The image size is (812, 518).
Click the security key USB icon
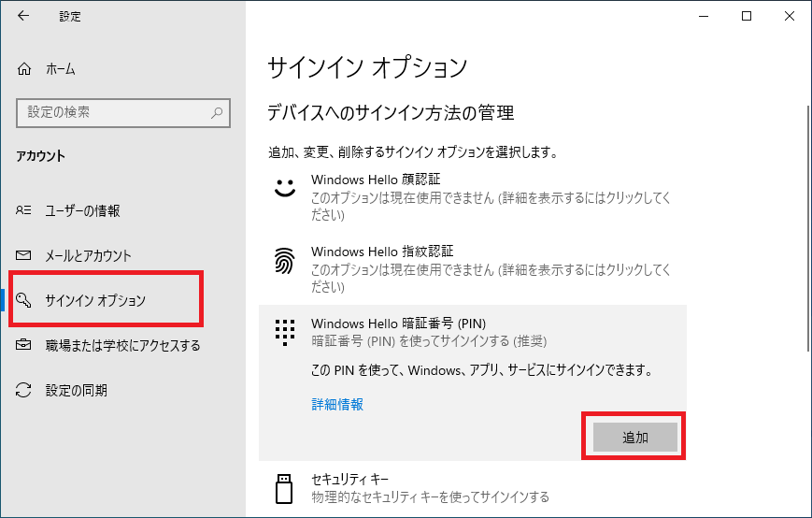[284, 488]
